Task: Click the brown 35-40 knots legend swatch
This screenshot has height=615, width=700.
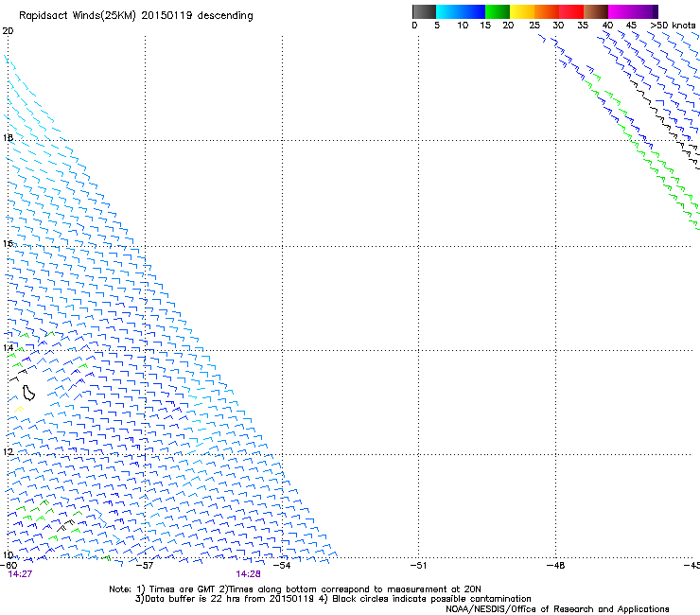Action: pos(596,11)
